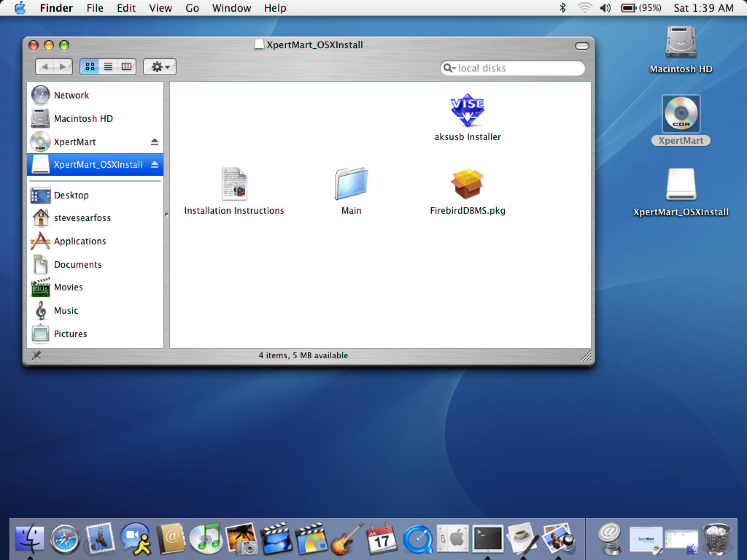Open the FirebirdDBMS.pkg package

[467, 184]
